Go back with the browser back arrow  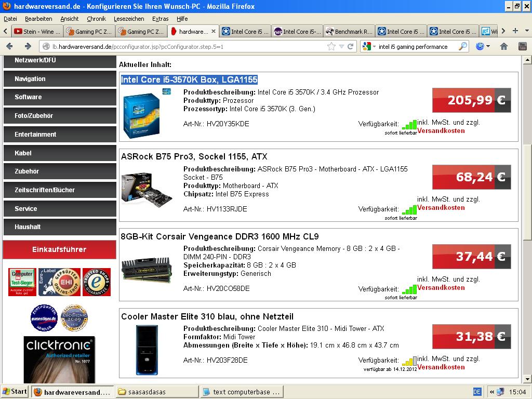9,46
